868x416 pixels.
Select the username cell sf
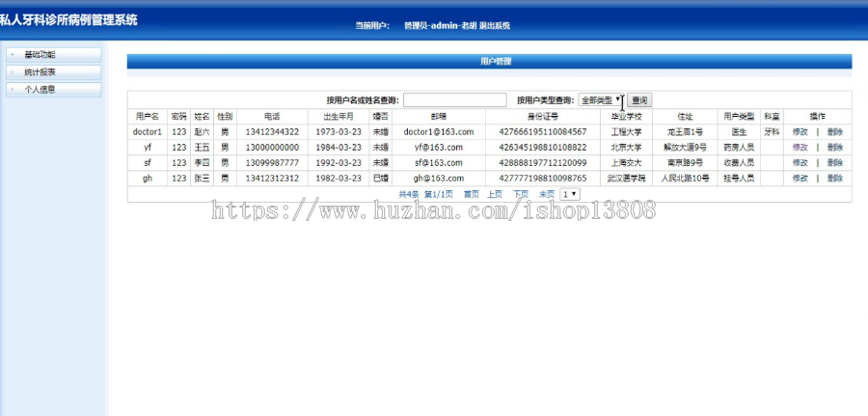point(148,163)
